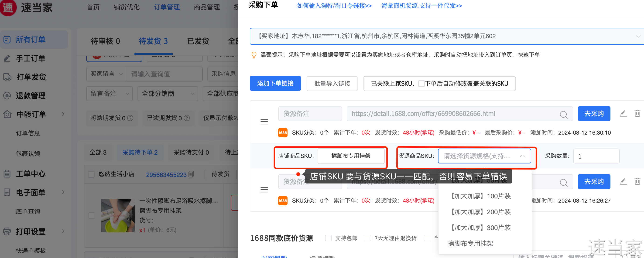Enable 下单后自动修改覆盖关联的SKU checkbox
Image resolution: width=644 pixels, height=258 pixels.
coord(421,84)
